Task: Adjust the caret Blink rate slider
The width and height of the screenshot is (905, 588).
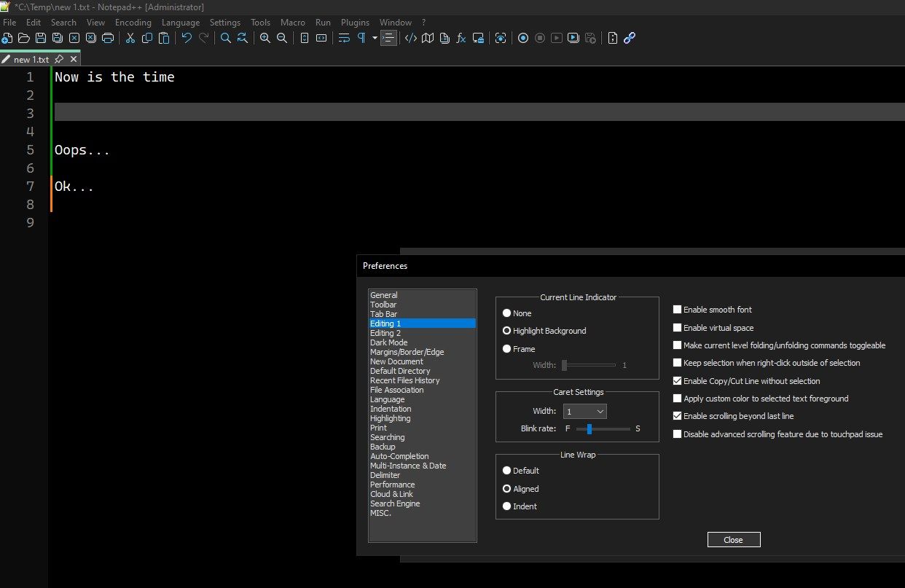Action: coord(589,428)
